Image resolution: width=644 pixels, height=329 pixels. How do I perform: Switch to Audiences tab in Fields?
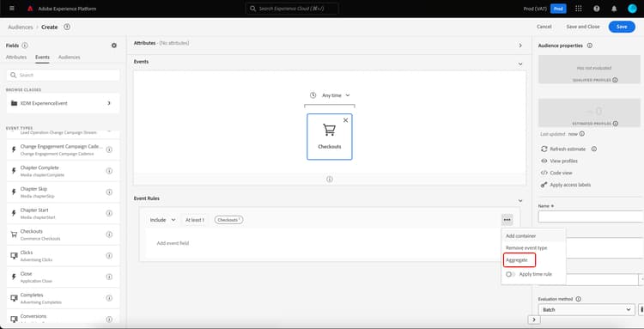[x=69, y=57]
